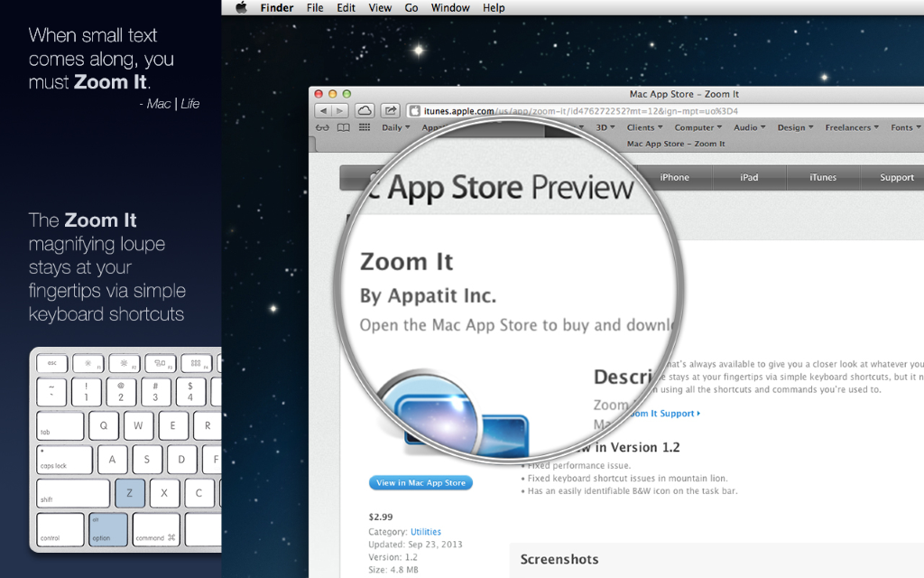
Task: Open the Share button in Safari toolbar
Action: click(x=390, y=110)
